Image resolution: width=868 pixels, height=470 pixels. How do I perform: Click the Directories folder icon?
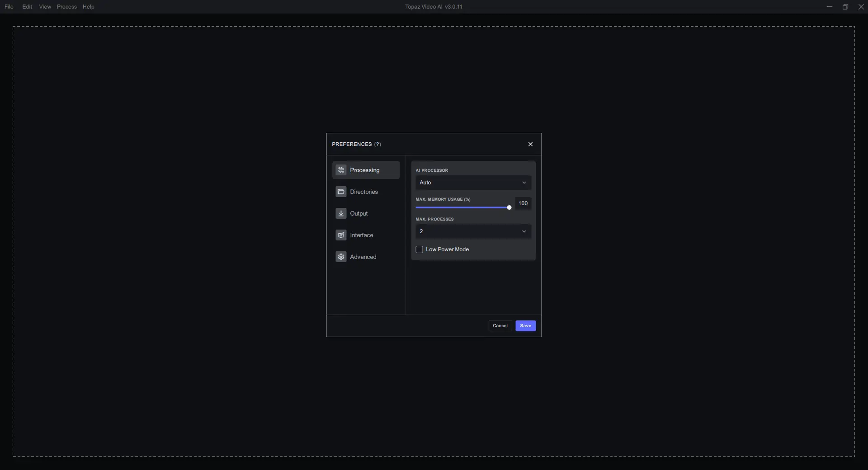(x=341, y=192)
